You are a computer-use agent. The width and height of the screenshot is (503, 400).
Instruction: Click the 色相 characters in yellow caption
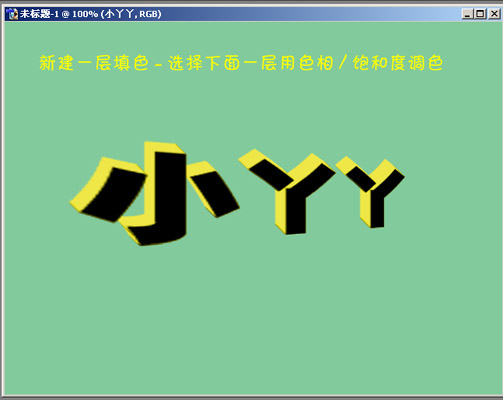click(x=316, y=63)
